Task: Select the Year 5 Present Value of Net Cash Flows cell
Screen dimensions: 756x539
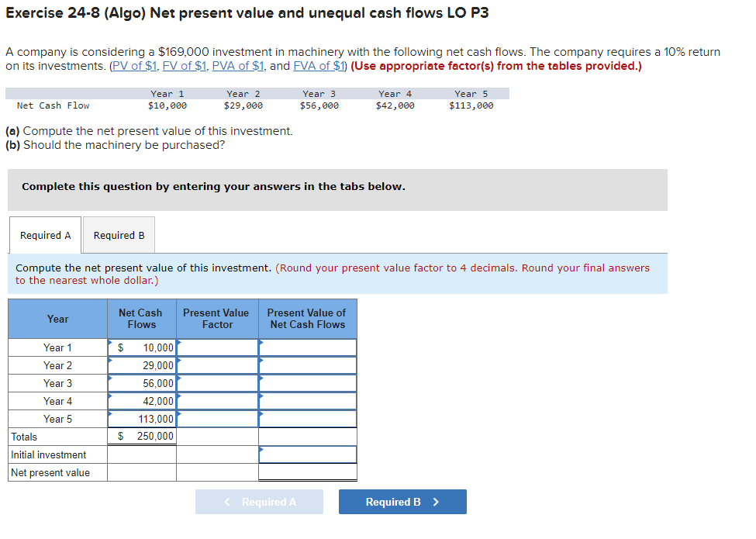Action: pos(307,419)
